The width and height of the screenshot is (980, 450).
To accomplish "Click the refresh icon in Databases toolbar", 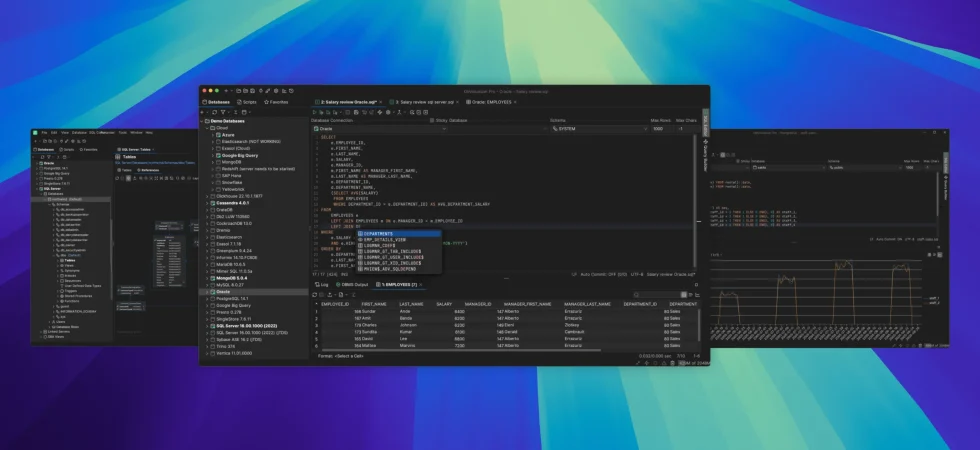I will pyautogui.click(x=214, y=112).
